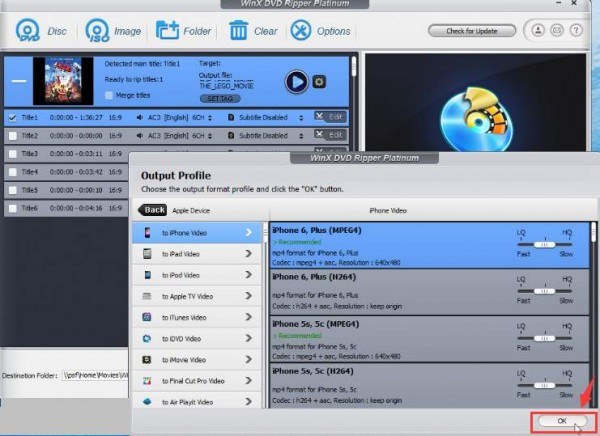Screen dimensions: 600x436
Task: Check the Title2 checkbox
Action: tap(13, 136)
